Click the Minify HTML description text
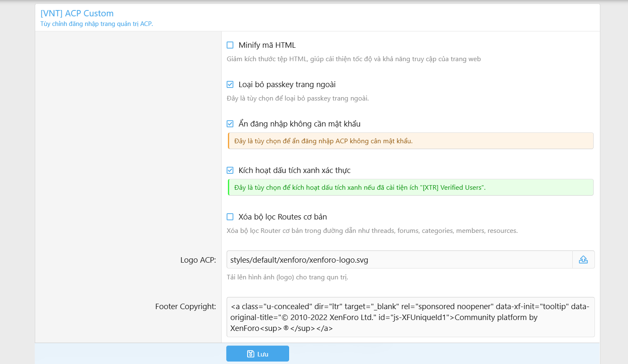628x364 pixels. [x=354, y=59]
